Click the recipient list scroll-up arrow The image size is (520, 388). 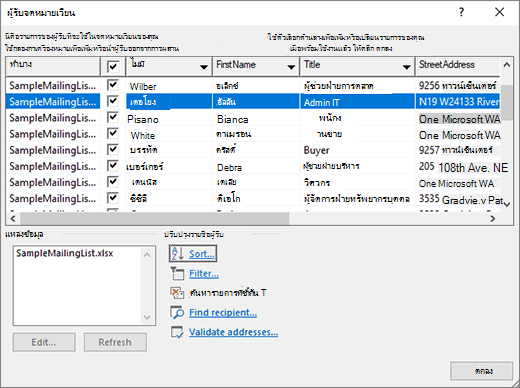click(507, 65)
